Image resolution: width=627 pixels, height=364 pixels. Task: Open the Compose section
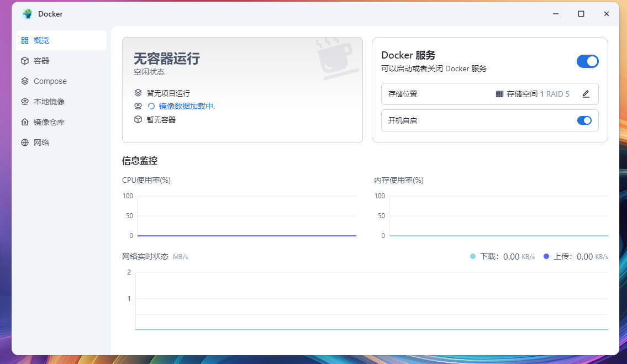(61, 81)
